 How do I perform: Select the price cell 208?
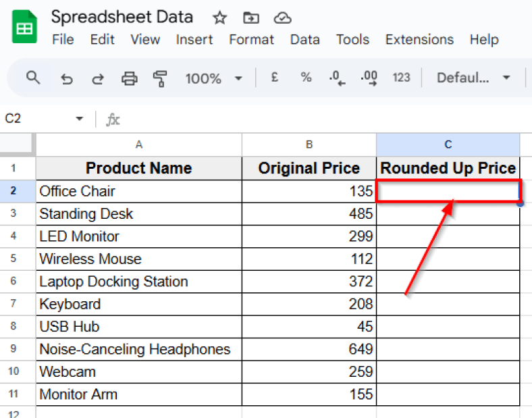[x=309, y=304]
